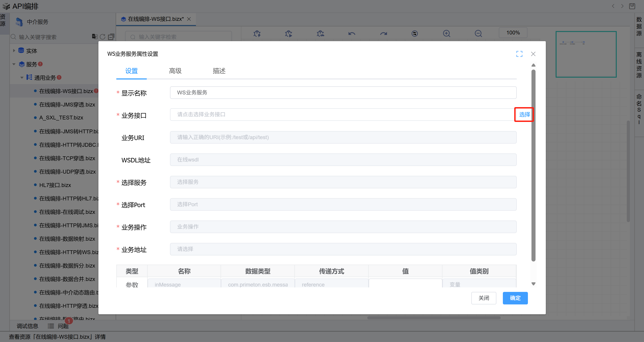644x342 pixels.
Task: Collapse the 服务 tree node
Action: pyautogui.click(x=14, y=64)
